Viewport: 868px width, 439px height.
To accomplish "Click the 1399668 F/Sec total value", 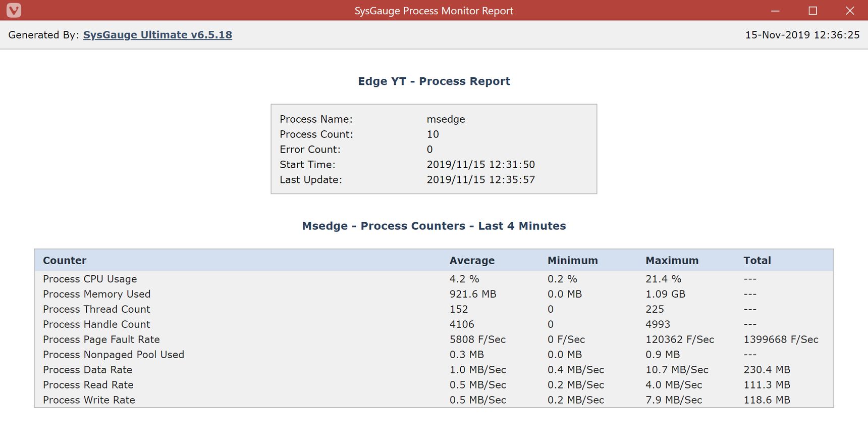I will pyautogui.click(x=781, y=339).
